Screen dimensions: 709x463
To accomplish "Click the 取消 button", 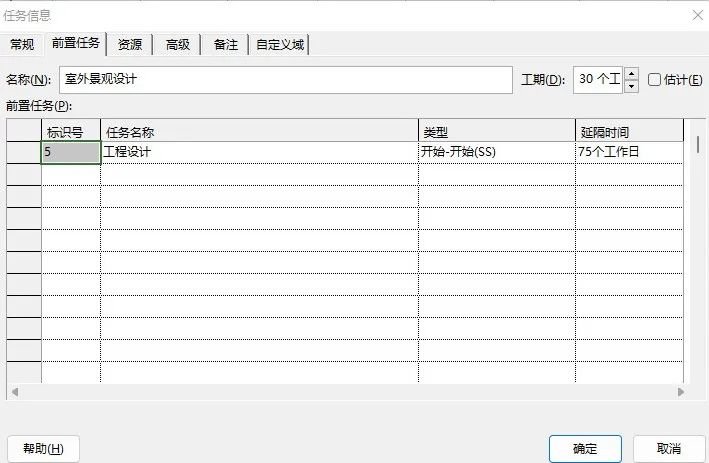I will [x=668, y=449].
